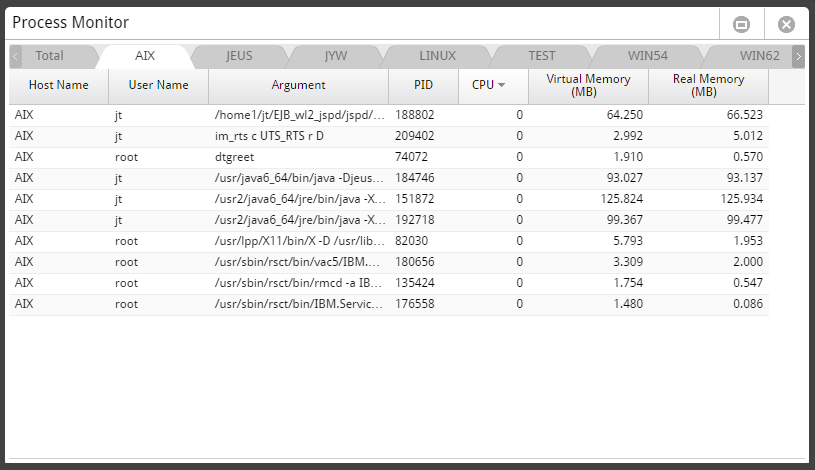Toggle CPU column sort arrow
Image resolution: width=815 pixels, height=470 pixels.
[502, 85]
